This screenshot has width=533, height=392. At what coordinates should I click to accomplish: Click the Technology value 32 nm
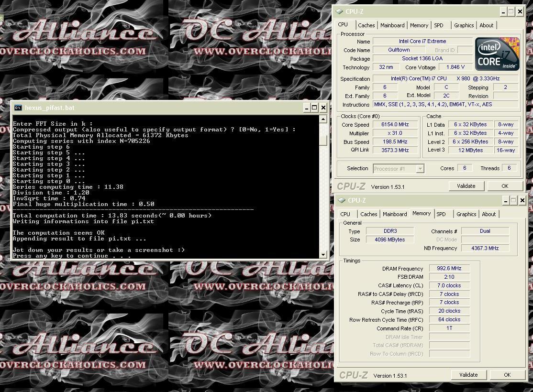[386, 67]
